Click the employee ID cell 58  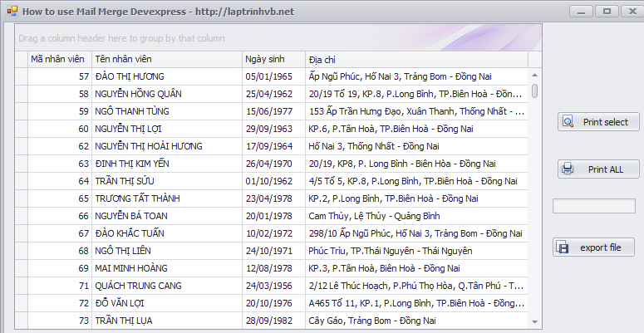60,94
